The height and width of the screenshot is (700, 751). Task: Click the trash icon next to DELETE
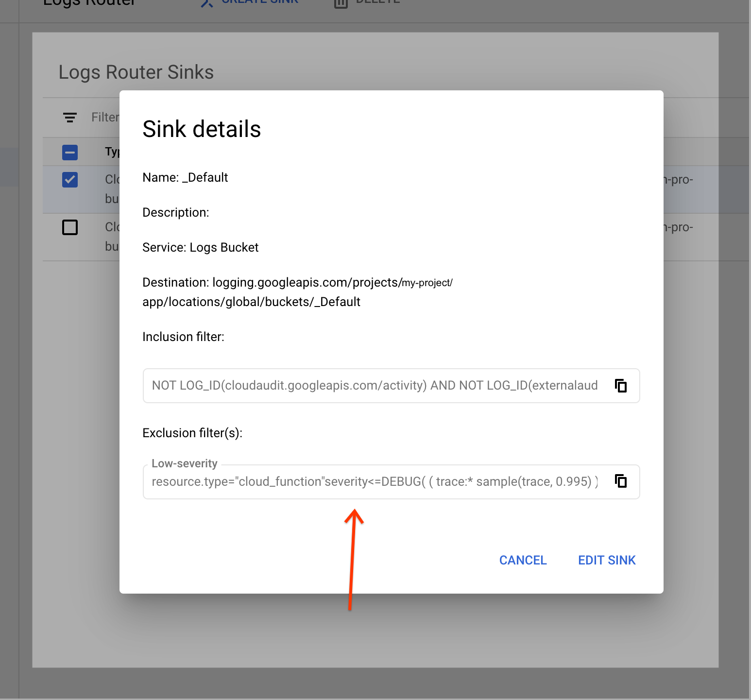coord(341,4)
